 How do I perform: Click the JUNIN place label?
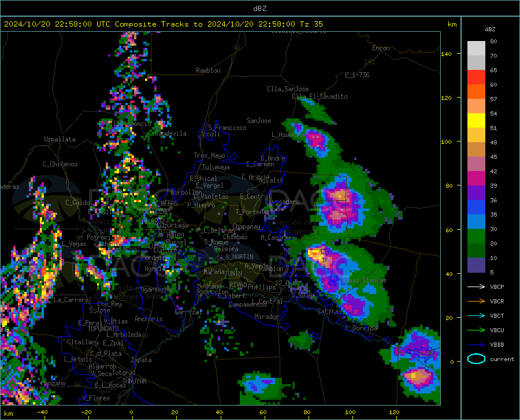tap(233, 274)
